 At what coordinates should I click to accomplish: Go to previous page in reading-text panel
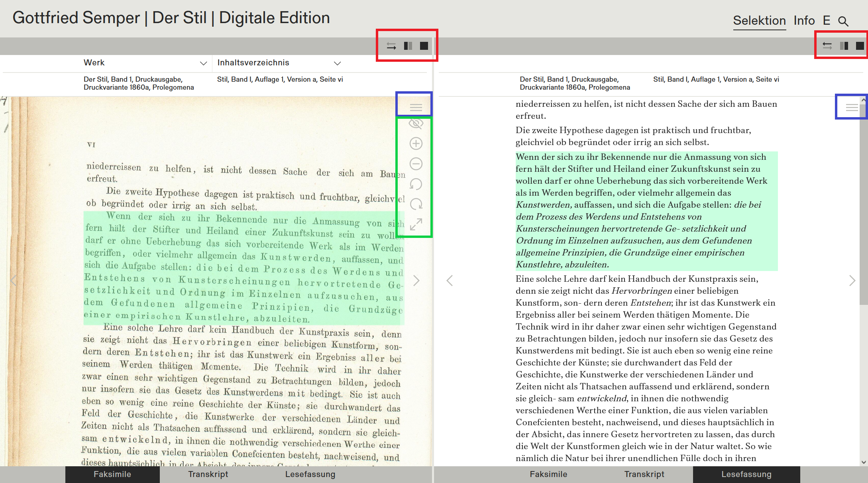450,281
